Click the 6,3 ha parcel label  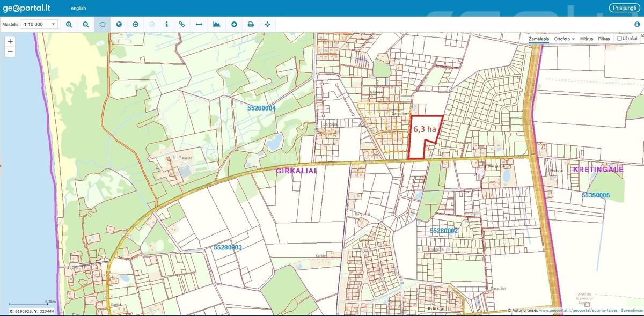(x=424, y=129)
